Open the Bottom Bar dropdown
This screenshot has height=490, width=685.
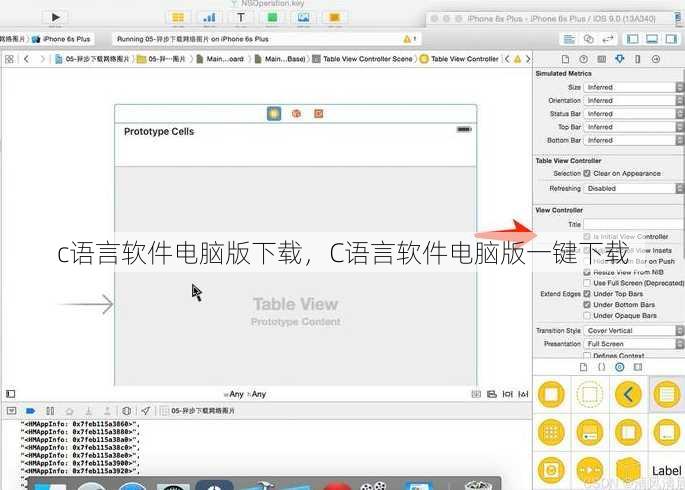(633, 140)
